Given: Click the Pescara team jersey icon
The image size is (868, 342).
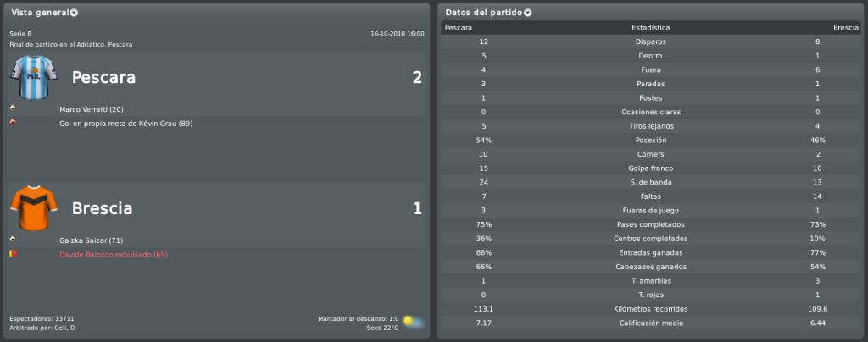Looking at the screenshot, I should 34,77.
